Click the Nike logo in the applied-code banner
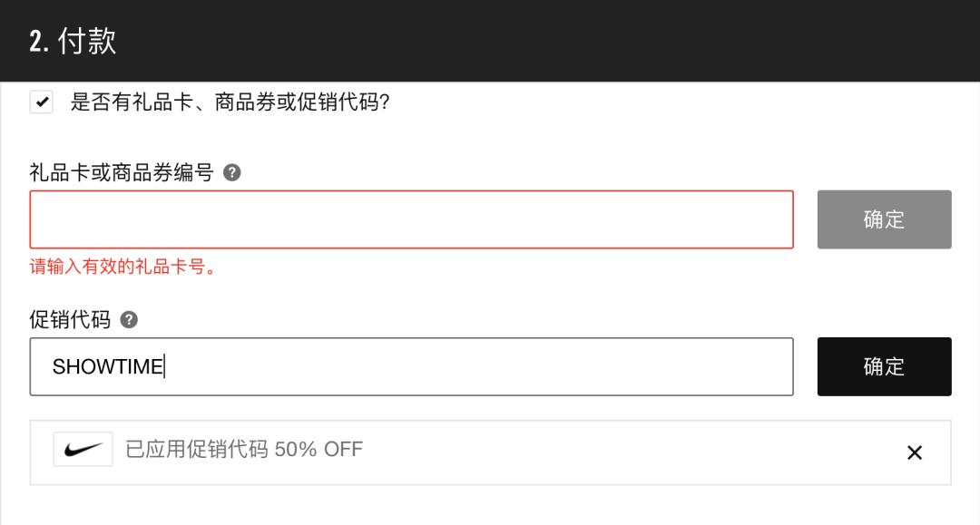Viewport: 980px width, 525px height. (83, 451)
